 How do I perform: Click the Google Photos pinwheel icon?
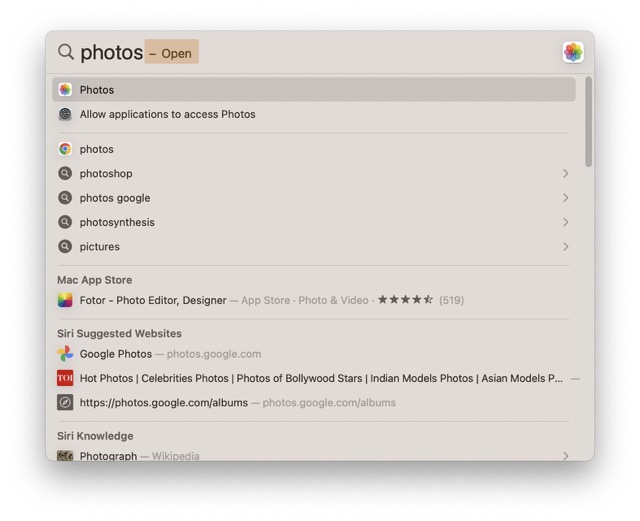pyautogui.click(x=65, y=354)
